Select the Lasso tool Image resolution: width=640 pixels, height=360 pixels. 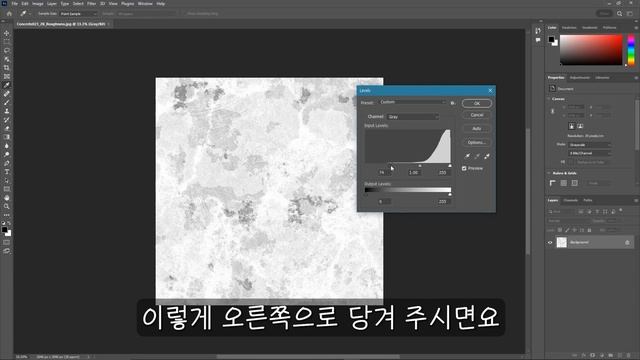pos(7,51)
